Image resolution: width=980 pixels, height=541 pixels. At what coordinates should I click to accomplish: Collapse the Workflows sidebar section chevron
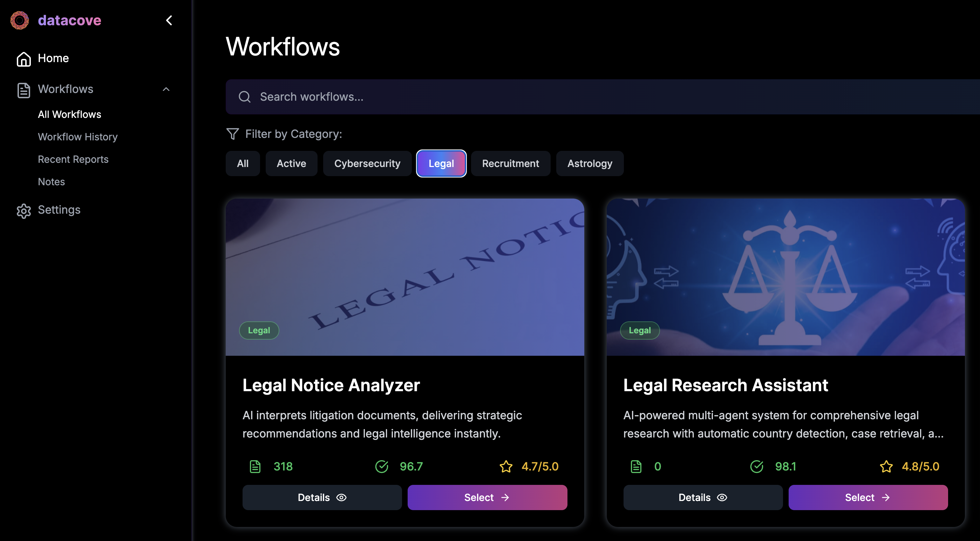tap(166, 89)
